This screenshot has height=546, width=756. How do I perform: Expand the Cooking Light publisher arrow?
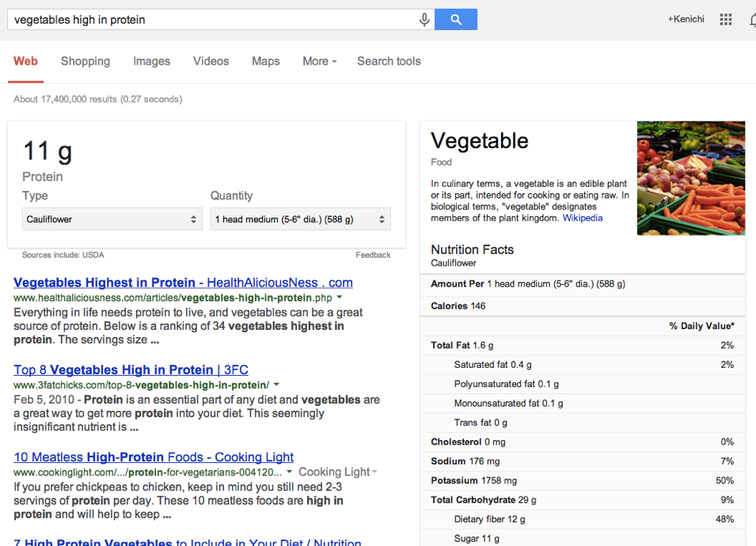(374, 472)
